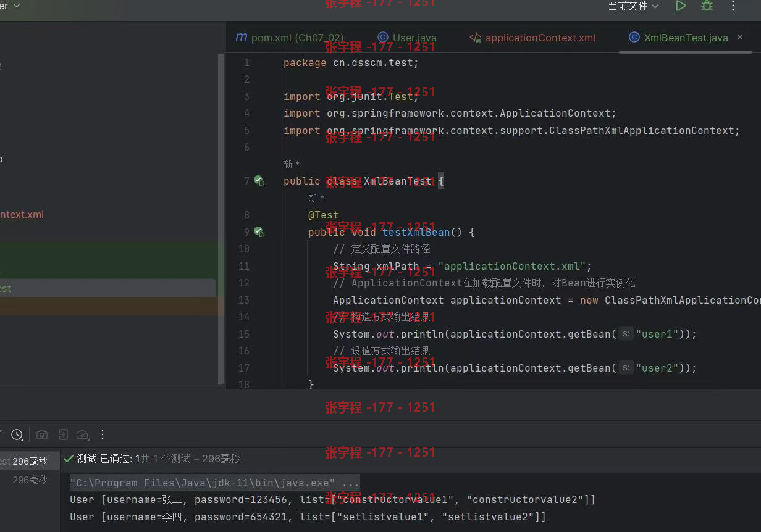Click the "applicationContext.xml" string literal
The height and width of the screenshot is (532, 761).
click(x=512, y=266)
